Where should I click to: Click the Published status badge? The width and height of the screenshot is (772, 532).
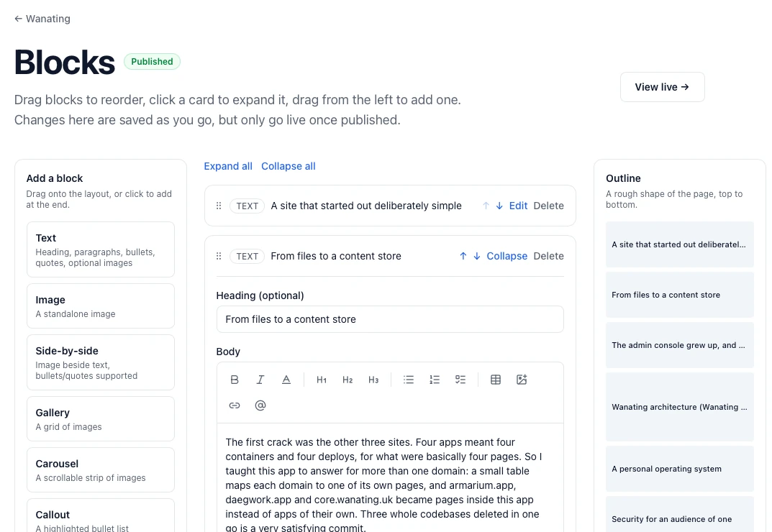click(152, 62)
